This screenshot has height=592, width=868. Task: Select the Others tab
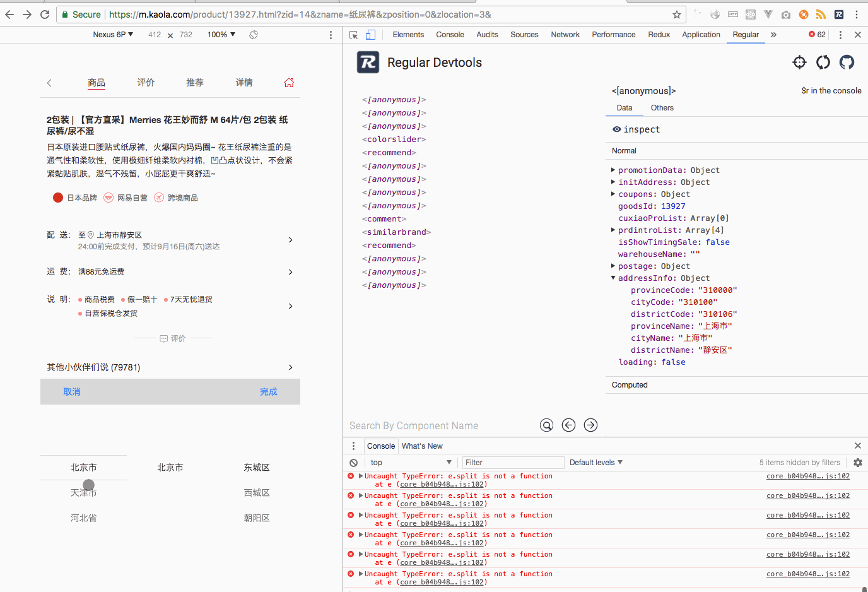click(x=662, y=108)
